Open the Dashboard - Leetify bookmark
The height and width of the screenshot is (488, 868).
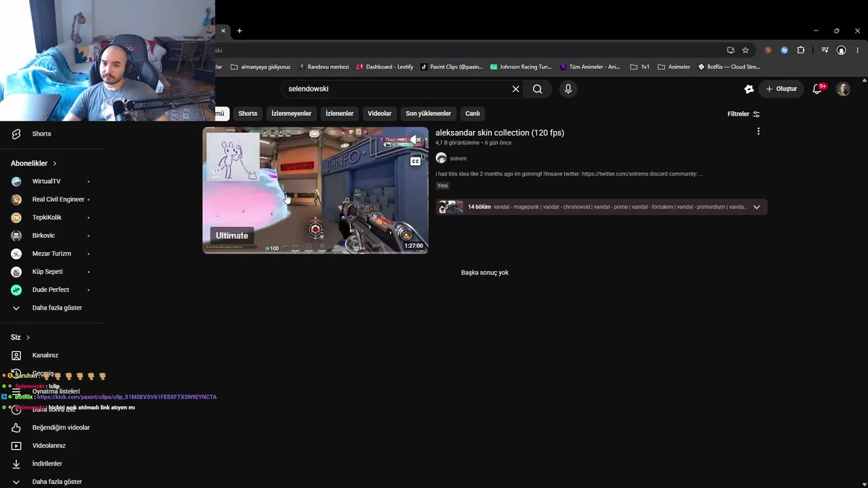point(384,67)
